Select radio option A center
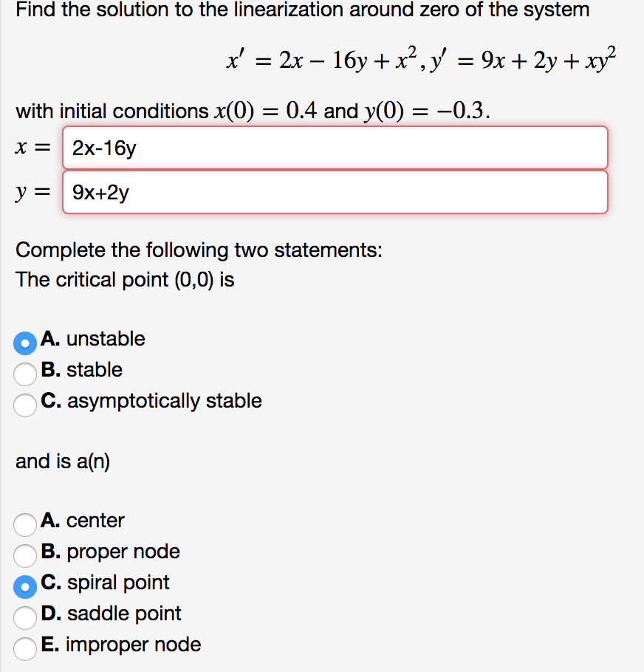This screenshot has width=644, height=672. tap(24, 524)
